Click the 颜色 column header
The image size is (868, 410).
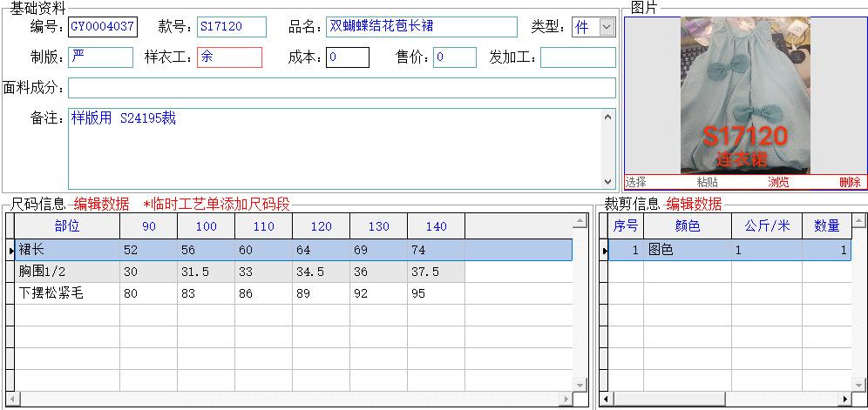pyautogui.click(x=688, y=226)
